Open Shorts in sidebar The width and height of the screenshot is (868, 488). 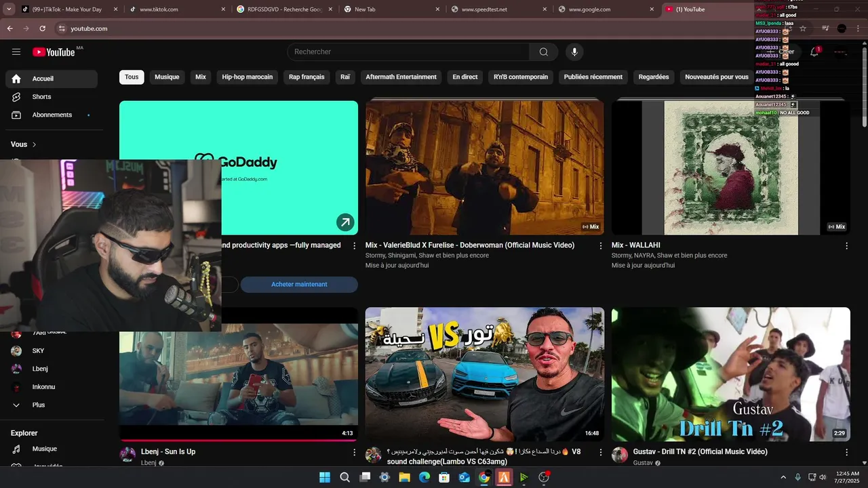[52, 97]
